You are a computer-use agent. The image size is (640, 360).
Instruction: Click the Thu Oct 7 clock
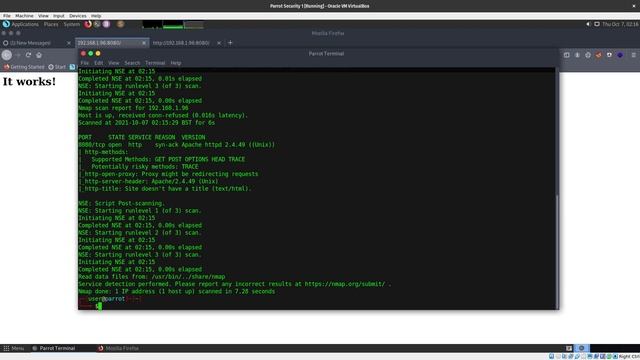[x=620, y=24]
